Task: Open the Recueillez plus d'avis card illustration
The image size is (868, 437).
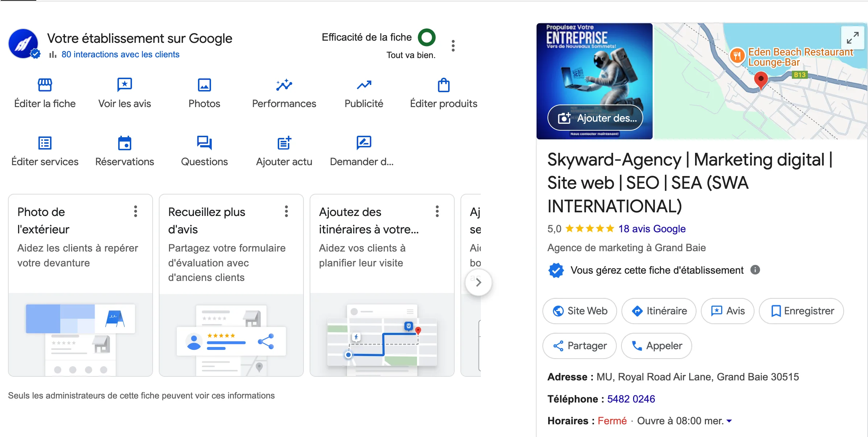Action: pos(231,335)
